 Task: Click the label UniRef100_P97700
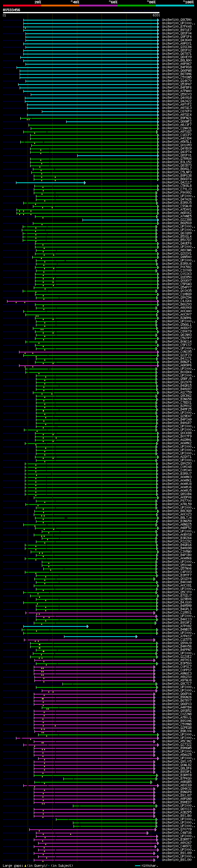tap(177, 501)
